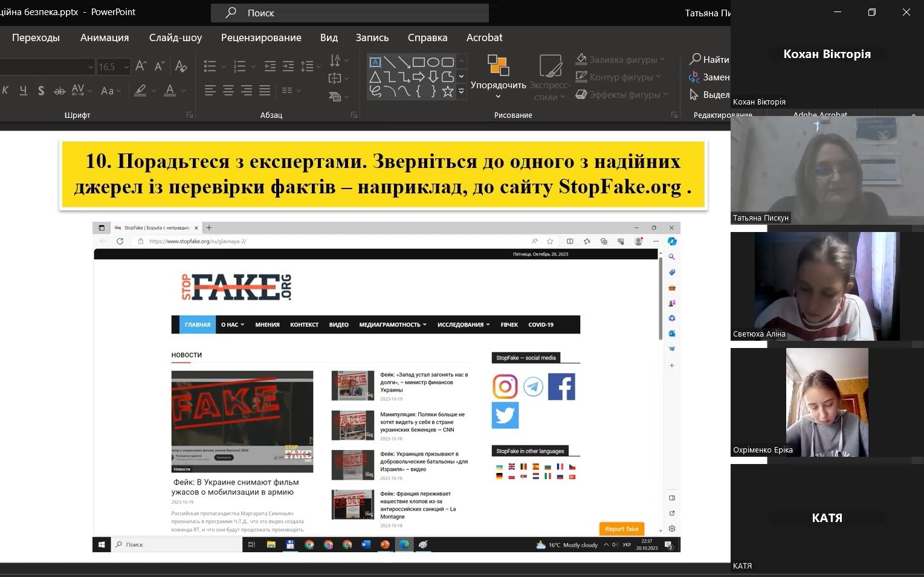Switch to the Рецензирование tab

pos(261,37)
